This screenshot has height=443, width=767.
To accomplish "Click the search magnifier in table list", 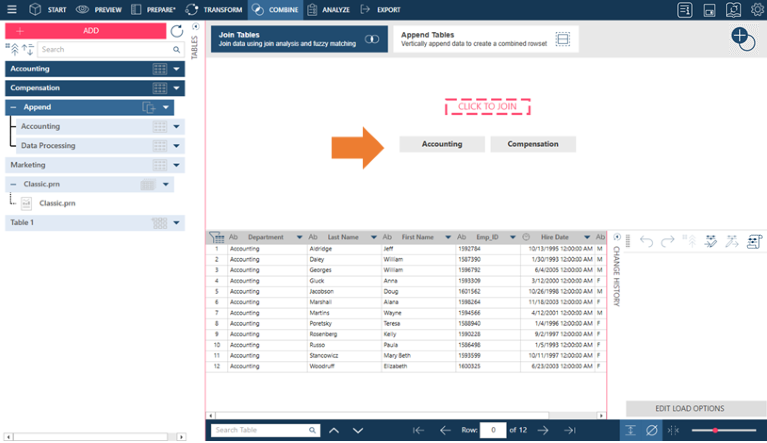I will (177, 49).
